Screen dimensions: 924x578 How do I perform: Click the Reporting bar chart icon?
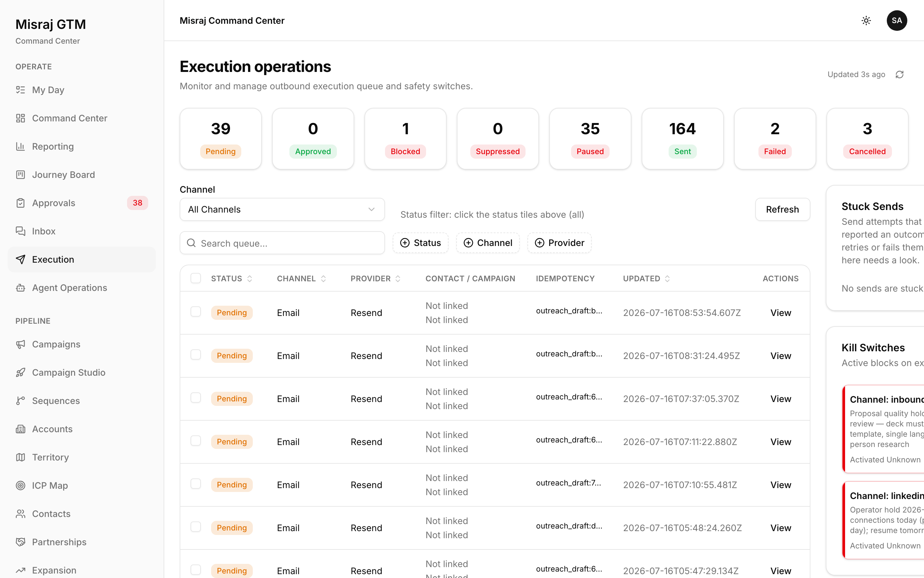(21, 146)
